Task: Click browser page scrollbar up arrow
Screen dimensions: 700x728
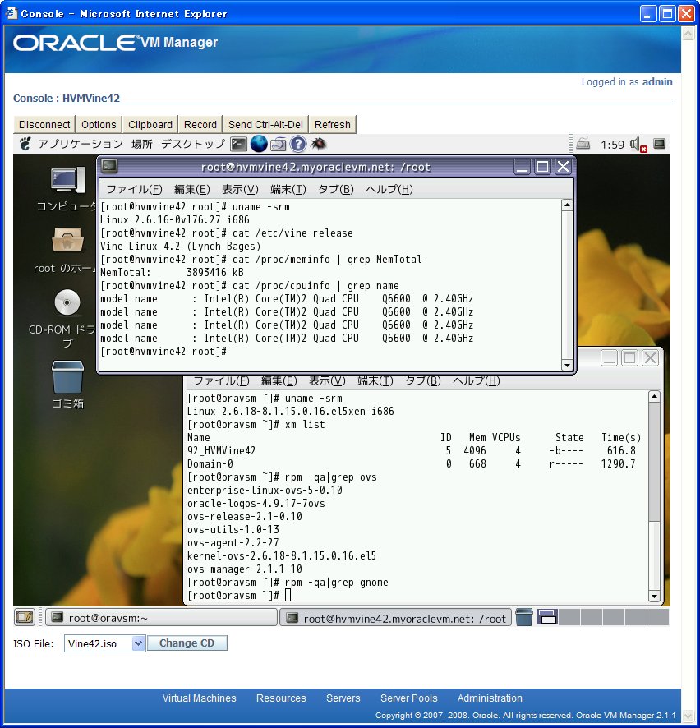Action: pyautogui.click(x=688, y=34)
